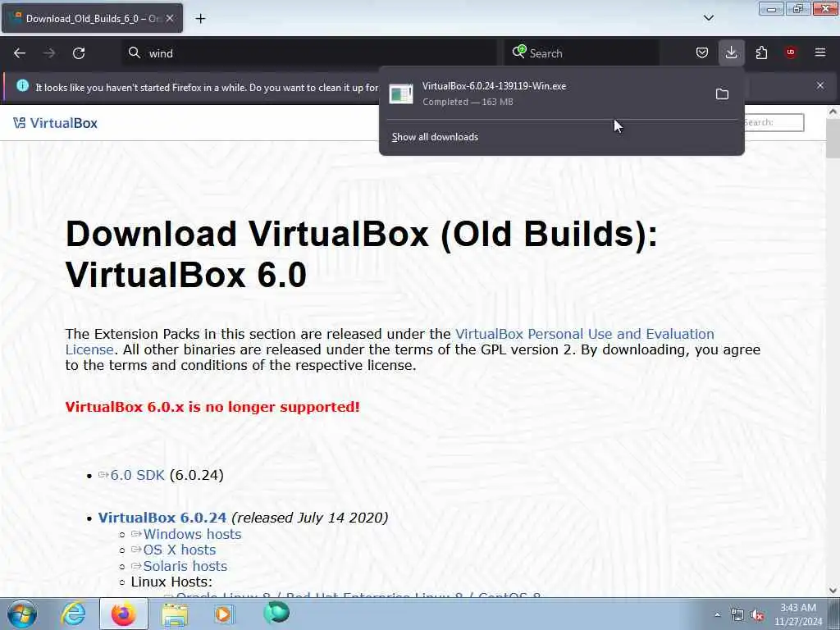The height and width of the screenshot is (630, 840).
Task: Open the network tray icon
Action: pyautogui.click(x=737, y=615)
